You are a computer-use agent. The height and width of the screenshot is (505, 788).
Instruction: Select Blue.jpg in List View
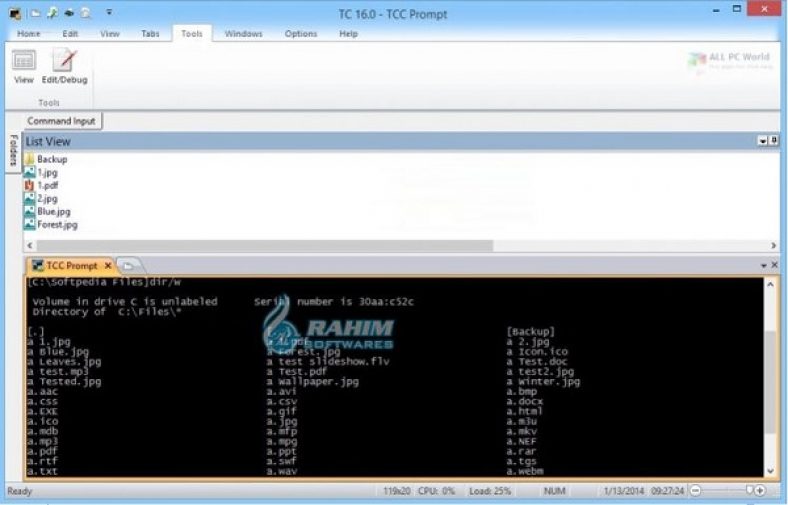(47, 212)
